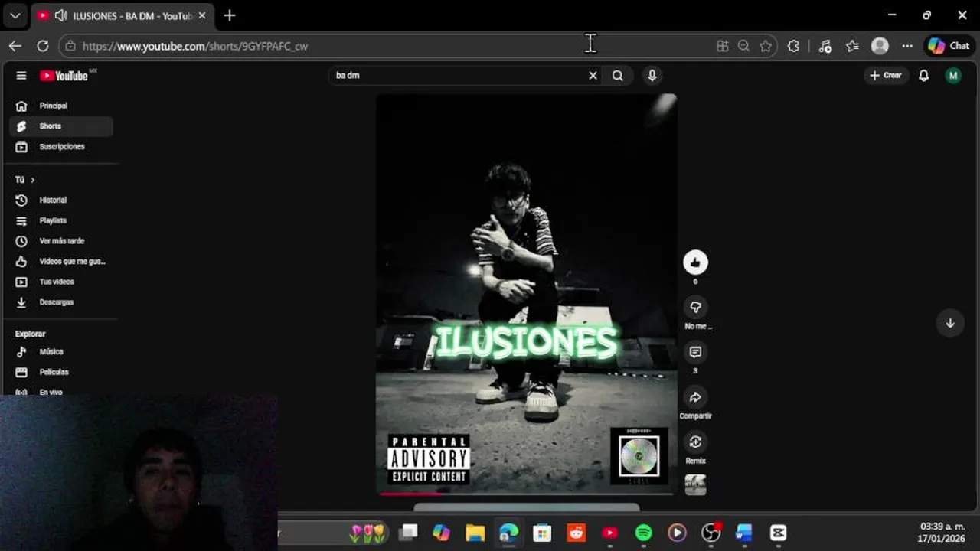The image size is (980, 551).
Task: Open the browser tab list dropdown
Action: click(15, 15)
